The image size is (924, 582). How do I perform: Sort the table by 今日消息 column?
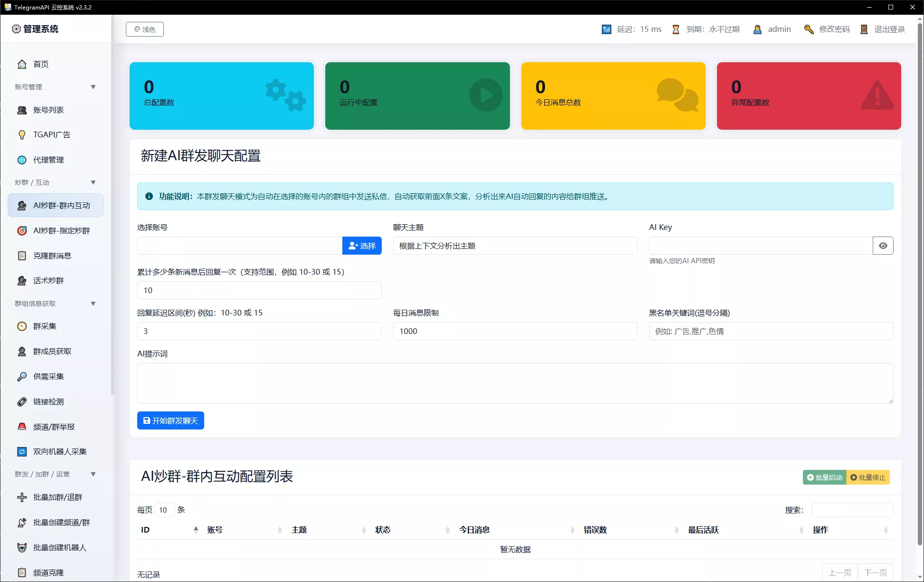(x=518, y=530)
